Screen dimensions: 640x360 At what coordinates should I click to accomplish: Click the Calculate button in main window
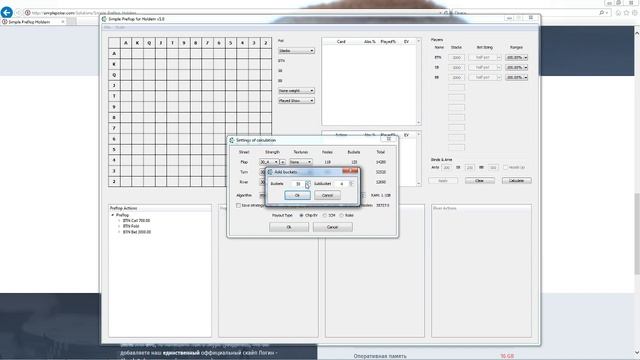point(517,180)
